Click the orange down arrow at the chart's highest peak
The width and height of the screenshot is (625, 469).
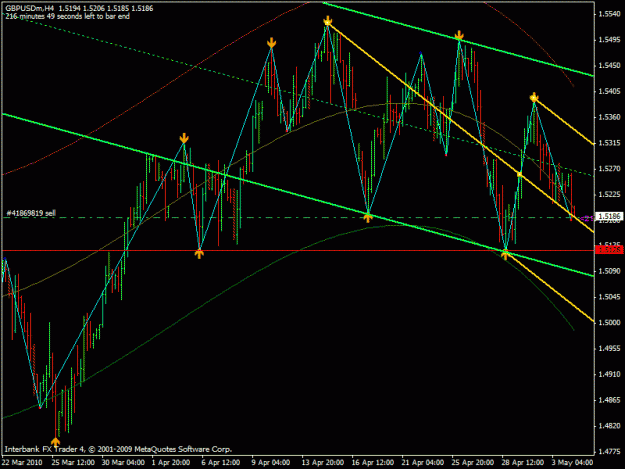click(x=328, y=20)
